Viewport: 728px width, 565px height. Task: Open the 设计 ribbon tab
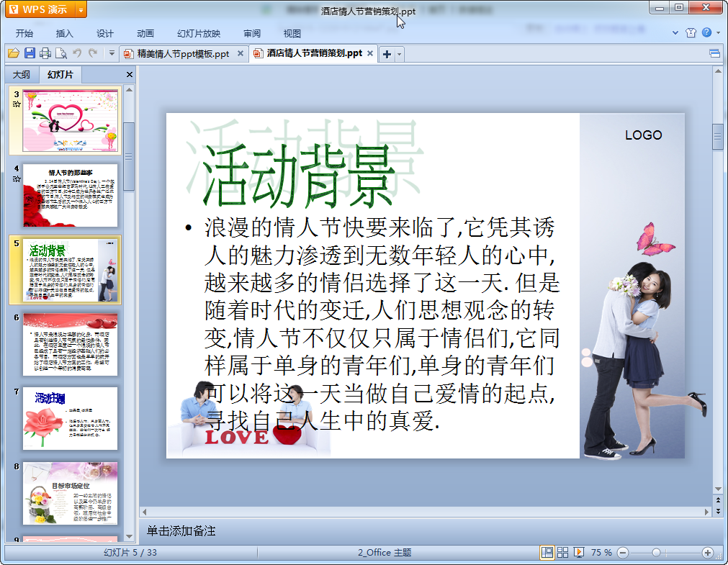click(105, 33)
